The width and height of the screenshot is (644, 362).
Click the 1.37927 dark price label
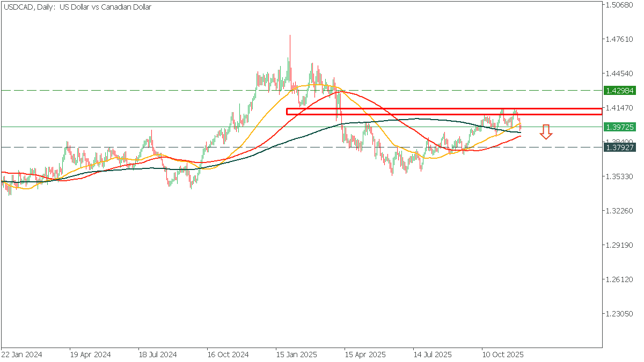(x=619, y=147)
